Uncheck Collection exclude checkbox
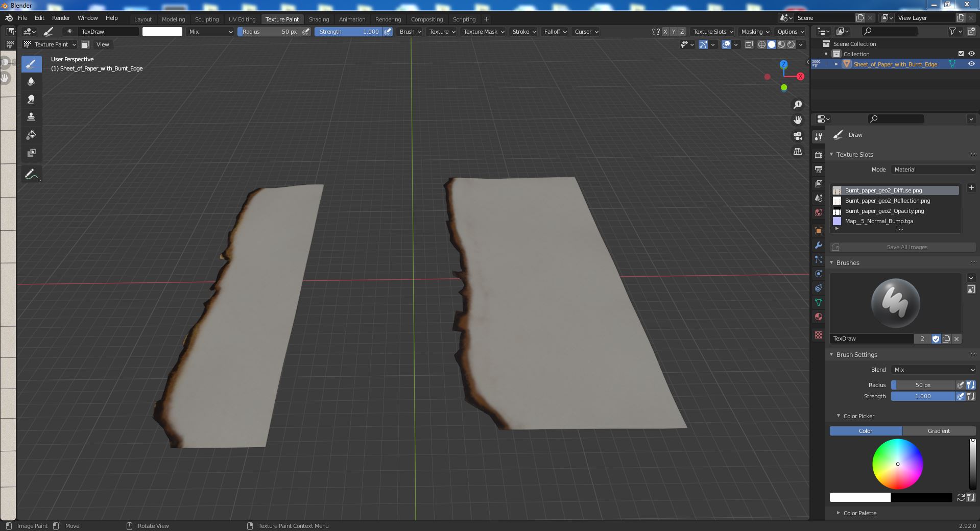 [x=961, y=54]
